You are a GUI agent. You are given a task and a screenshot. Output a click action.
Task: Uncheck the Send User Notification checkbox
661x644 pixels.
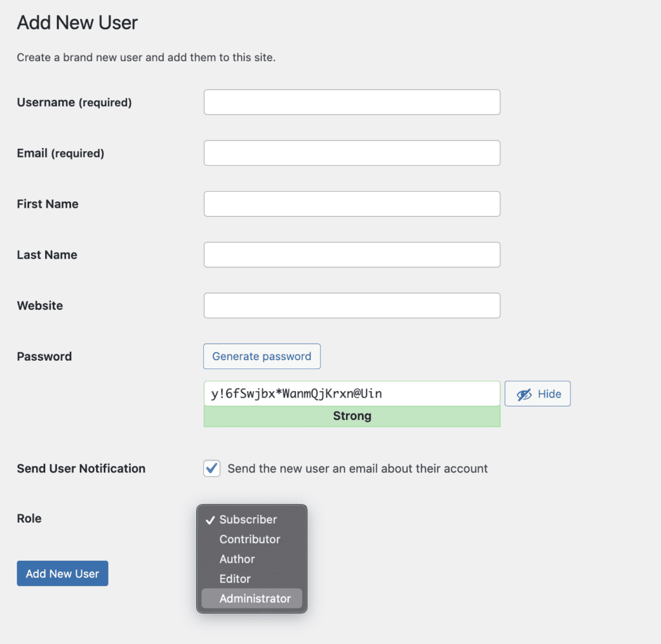point(212,468)
